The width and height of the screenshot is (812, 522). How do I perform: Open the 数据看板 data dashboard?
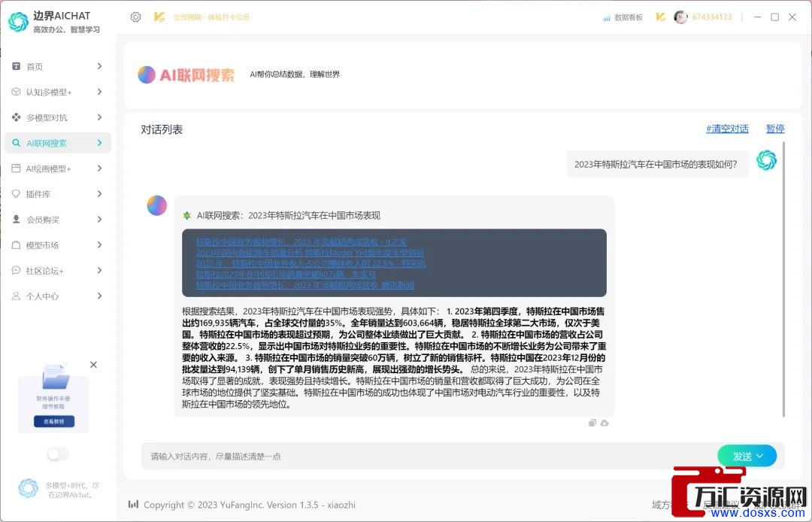point(623,17)
